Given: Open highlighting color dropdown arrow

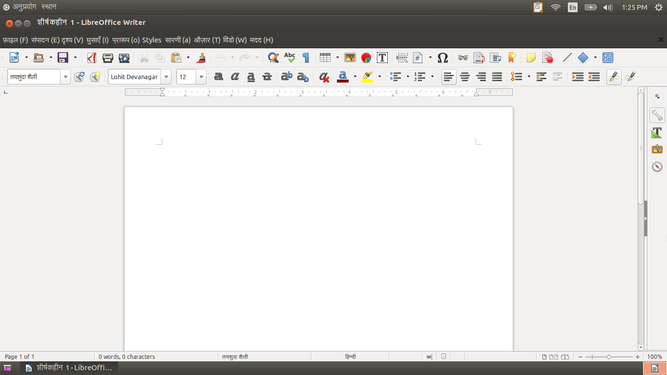Looking at the screenshot, I should pyautogui.click(x=379, y=77).
